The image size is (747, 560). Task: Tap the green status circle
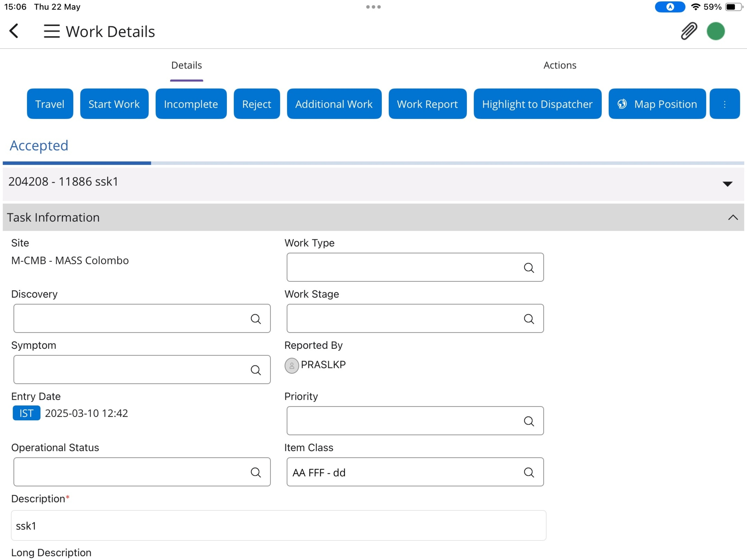pos(715,31)
